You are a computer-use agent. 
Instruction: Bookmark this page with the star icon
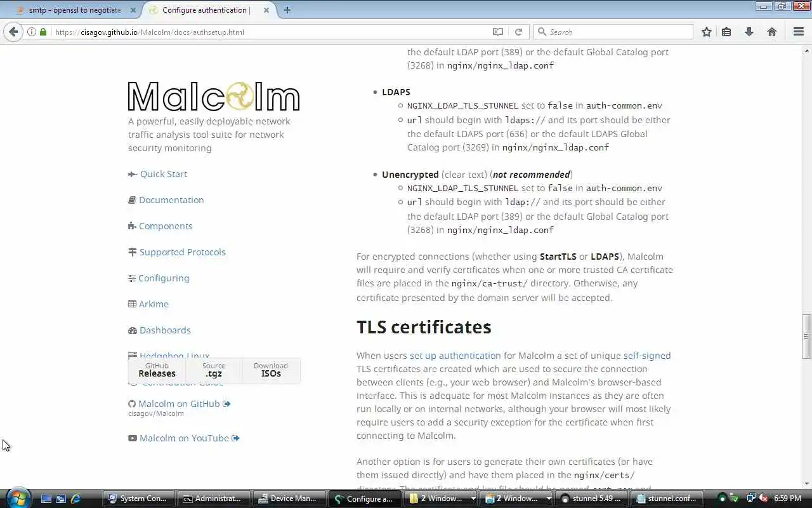click(706, 32)
